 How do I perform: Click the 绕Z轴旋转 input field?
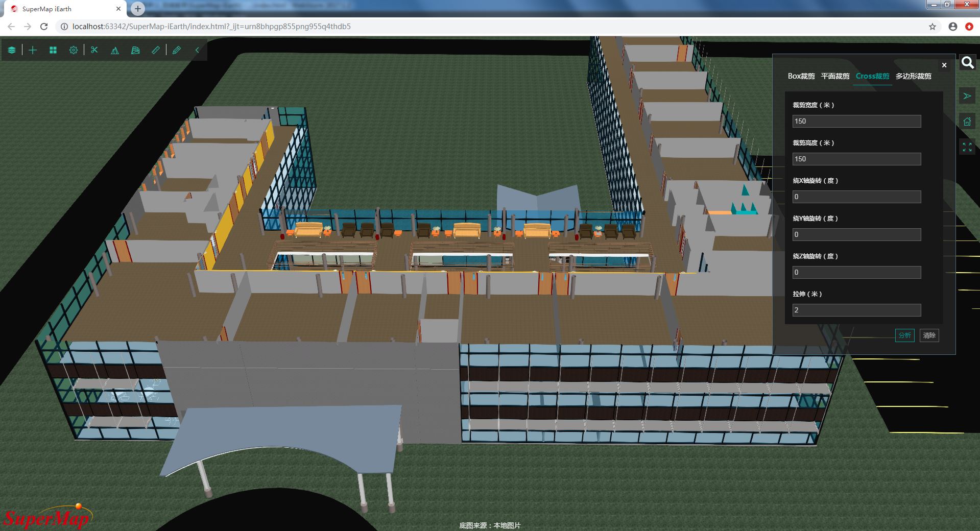tap(856, 272)
